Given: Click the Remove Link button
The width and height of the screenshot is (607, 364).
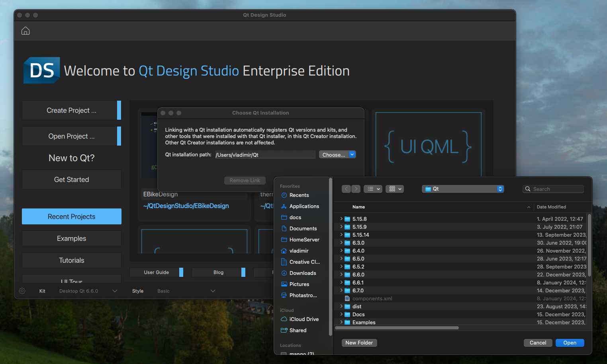Looking at the screenshot, I should [x=245, y=181].
